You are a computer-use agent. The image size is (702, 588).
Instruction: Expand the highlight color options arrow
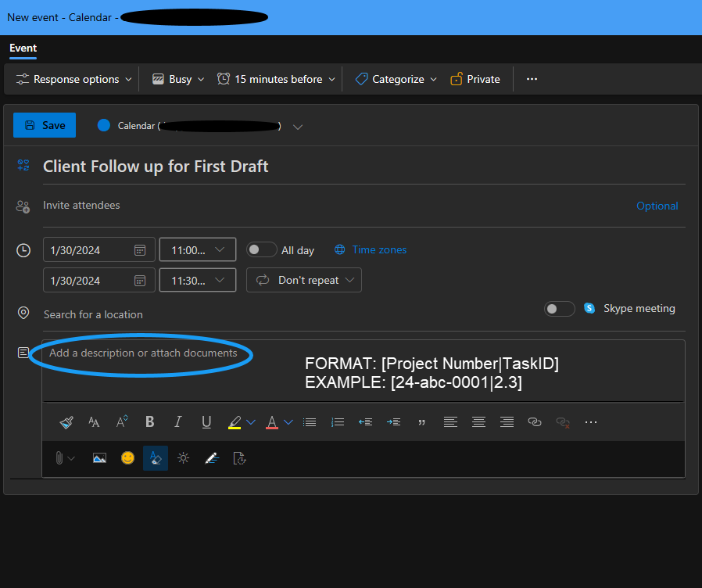(x=251, y=422)
